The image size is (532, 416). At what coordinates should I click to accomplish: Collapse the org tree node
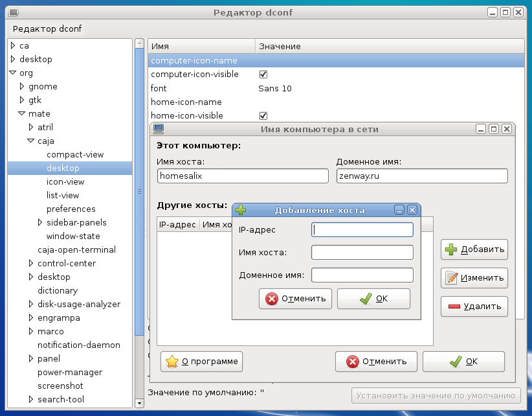[x=13, y=73]
